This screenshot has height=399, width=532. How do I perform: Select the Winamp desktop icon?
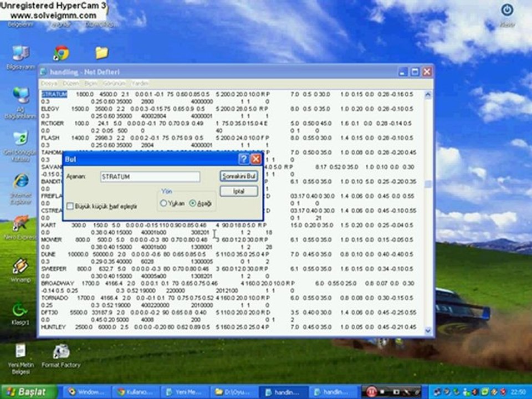pyautogui.click(x=21, y=270)
